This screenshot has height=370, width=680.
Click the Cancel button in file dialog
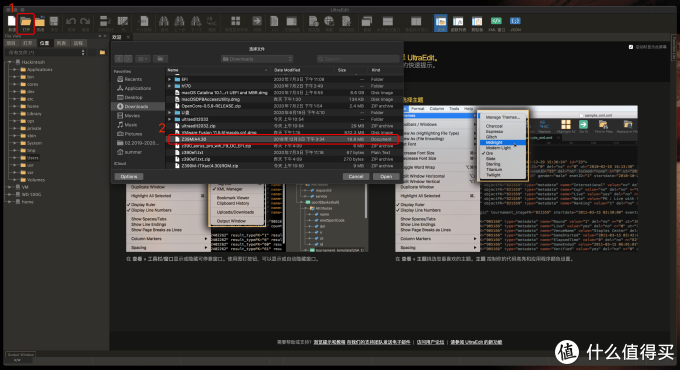click(x=356, y=177)
